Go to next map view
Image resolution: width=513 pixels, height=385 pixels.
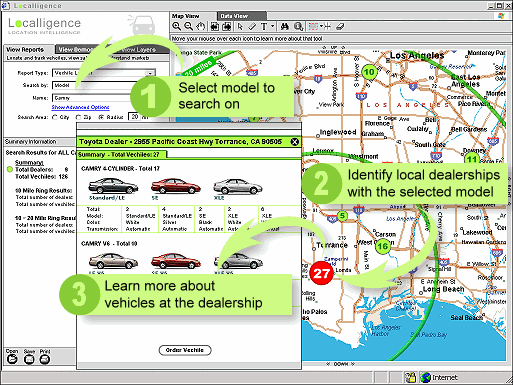pyautogui.click(x=227, y=26)
